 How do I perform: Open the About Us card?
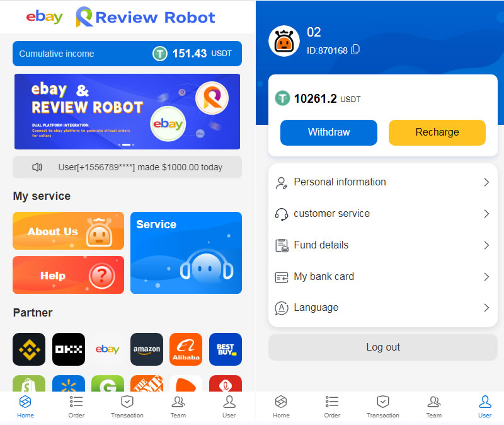[x=68, y=231]
